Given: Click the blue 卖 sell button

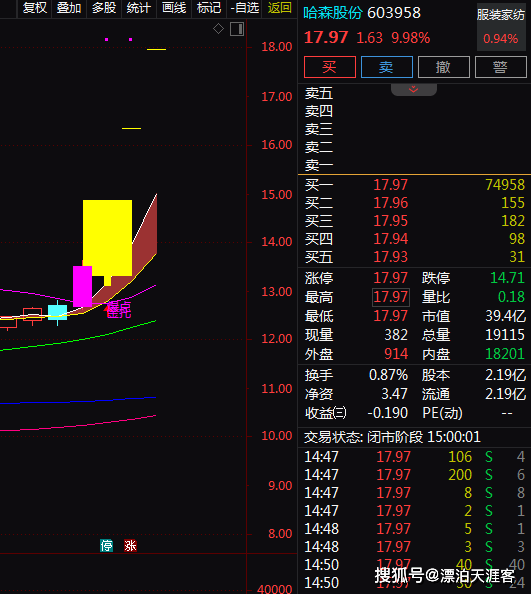Looking at the screenshot, I should pos(387,67).
